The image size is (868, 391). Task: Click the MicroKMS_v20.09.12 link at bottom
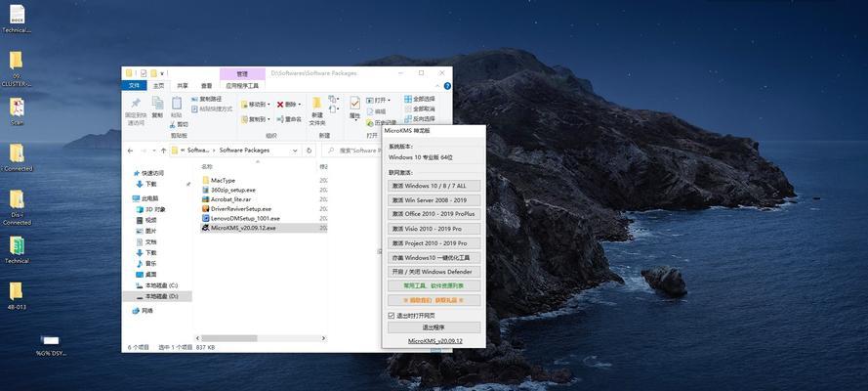435,341
